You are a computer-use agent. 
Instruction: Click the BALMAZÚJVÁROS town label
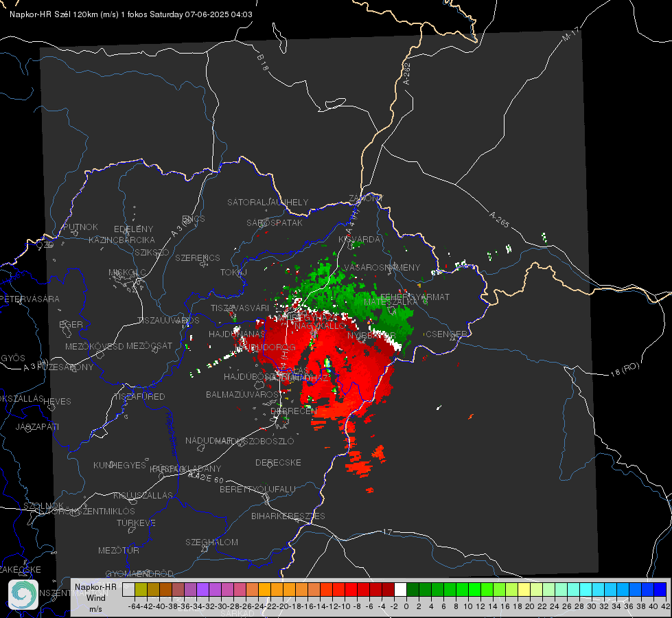click(242, 394)
